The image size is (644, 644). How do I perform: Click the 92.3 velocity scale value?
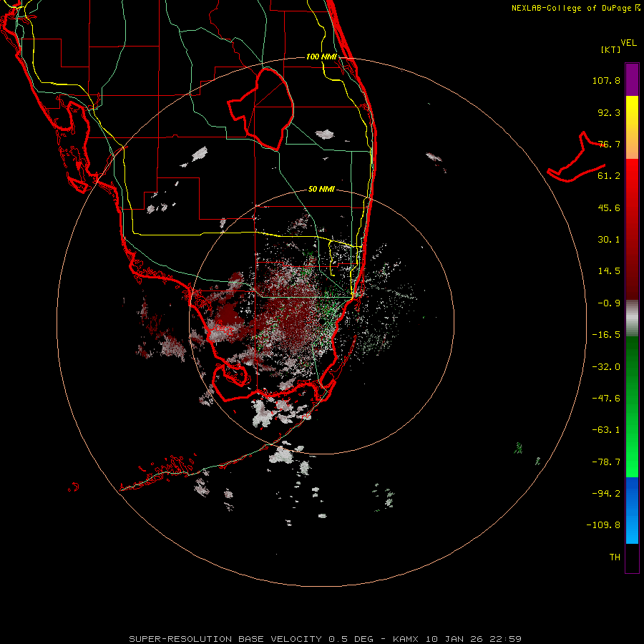coord(609,112)
